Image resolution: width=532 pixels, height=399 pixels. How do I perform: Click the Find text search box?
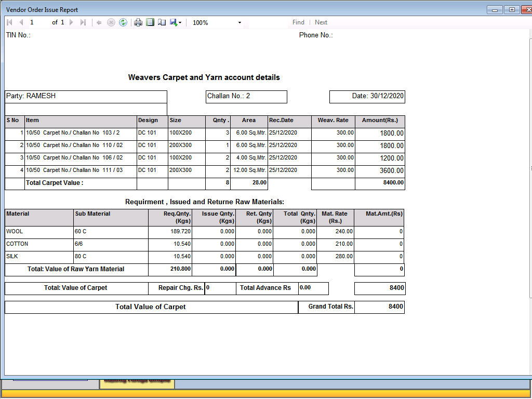[268, 22]
